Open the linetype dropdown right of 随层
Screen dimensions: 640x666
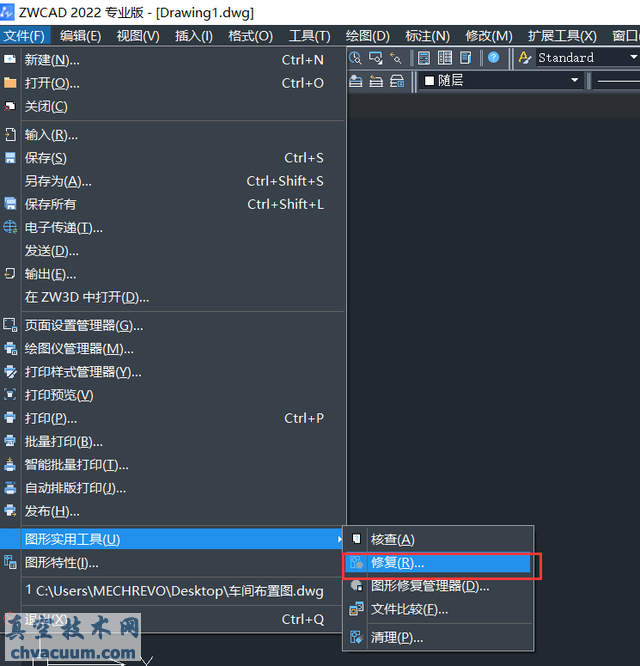[618, 81]
